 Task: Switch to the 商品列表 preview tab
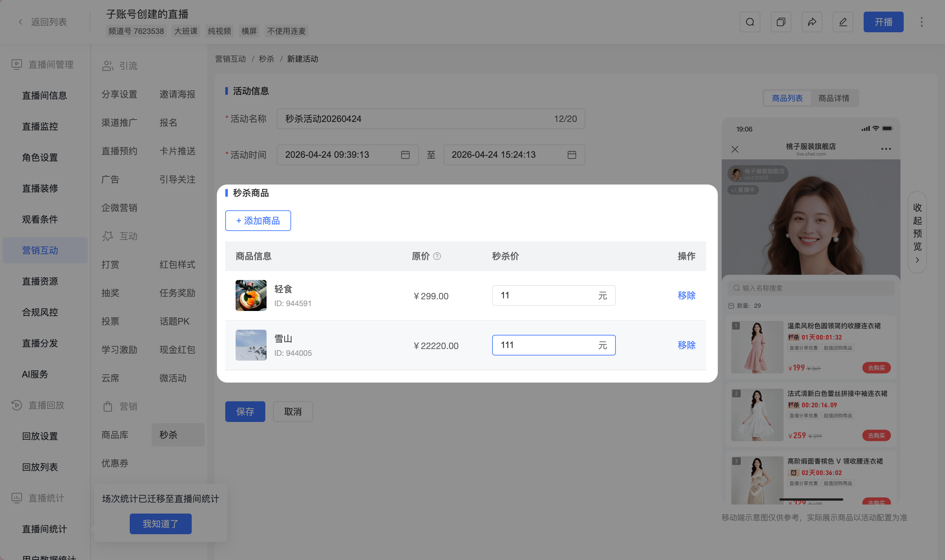pyautogui.click(x=787, y=98)
